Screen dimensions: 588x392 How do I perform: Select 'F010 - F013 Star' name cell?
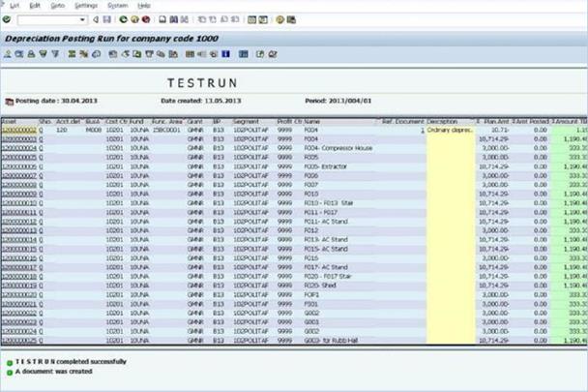(329, 203)
